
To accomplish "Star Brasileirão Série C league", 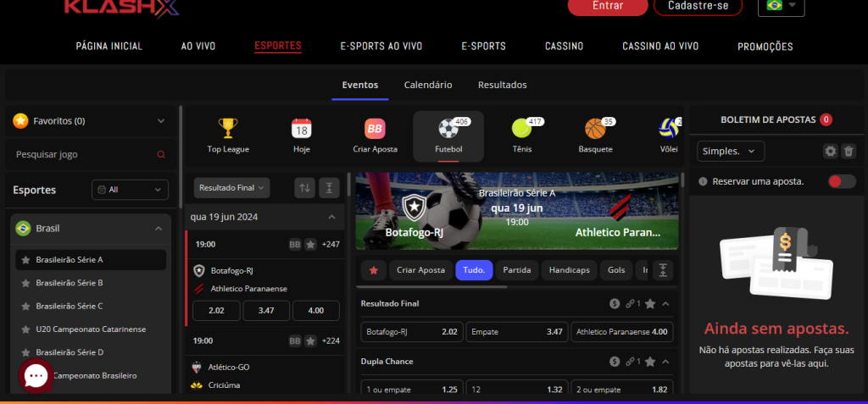I will coord(25,306).
